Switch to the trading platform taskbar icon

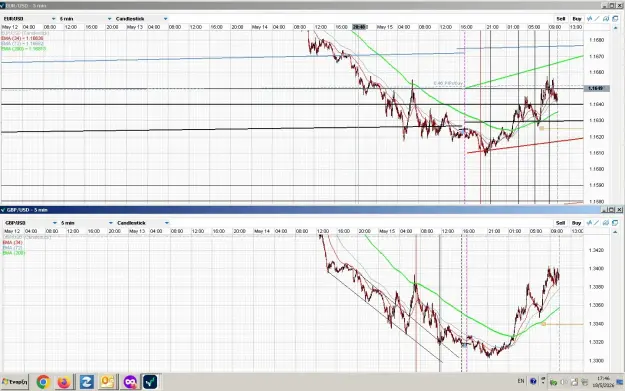click(x=150, y=382)
